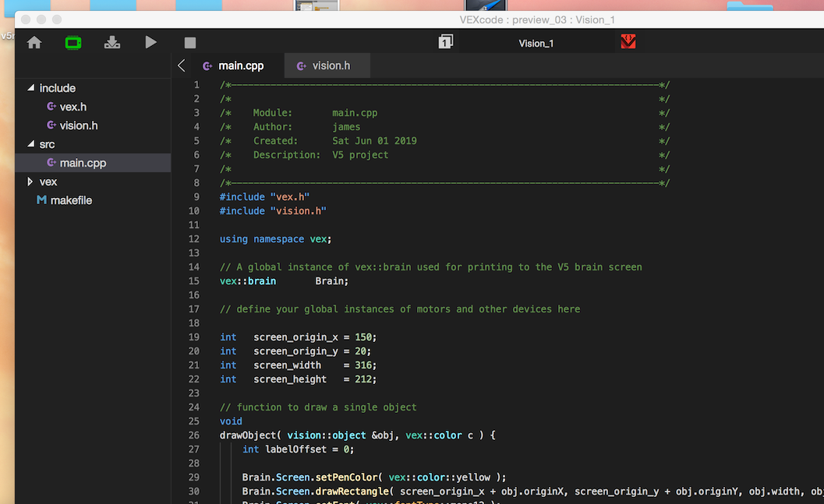Image resolution: width=824 pixels, height=504 pixels.
Task: Collapse the sidebar with the left chevron
Action: coord(182,66)
